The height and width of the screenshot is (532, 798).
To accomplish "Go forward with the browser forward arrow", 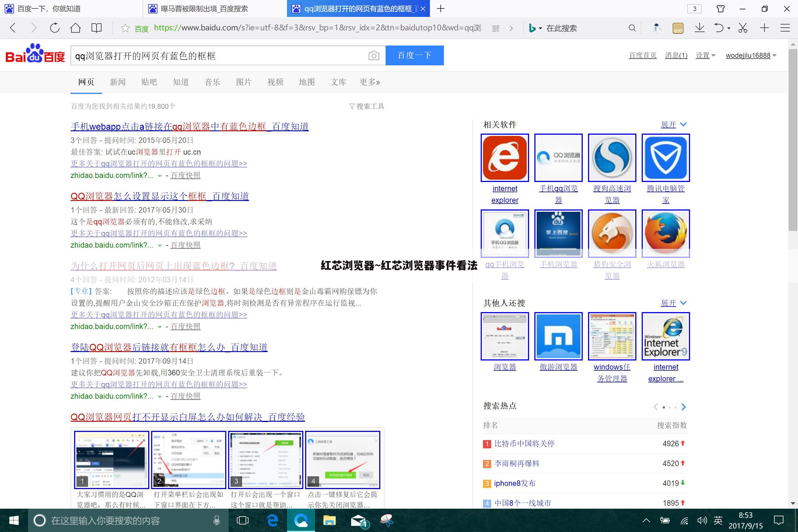I will 33,28.
